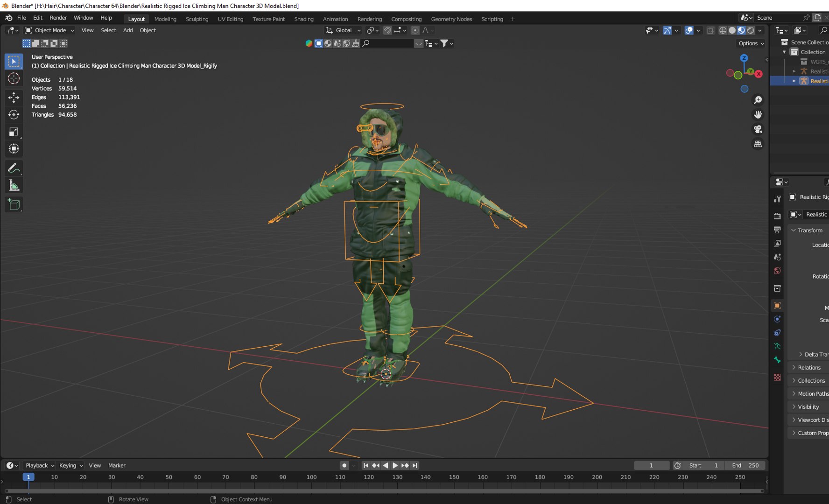Image resolution: width=829 pixels, height=504 pixels.
Task: Select the Annotate pencil tool
Action: pos(14,168)
